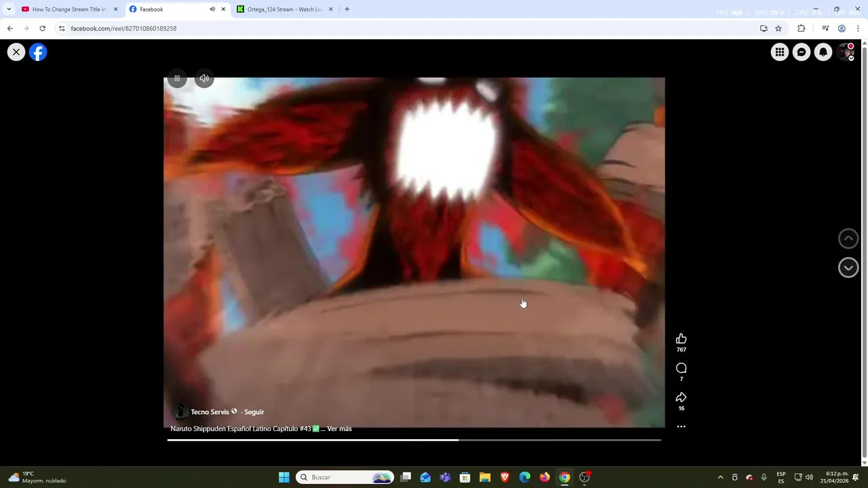Image resolution: width=868 pixels, height=488 pixels.
Task: Go forward in the browser
Action: point(26,28)
